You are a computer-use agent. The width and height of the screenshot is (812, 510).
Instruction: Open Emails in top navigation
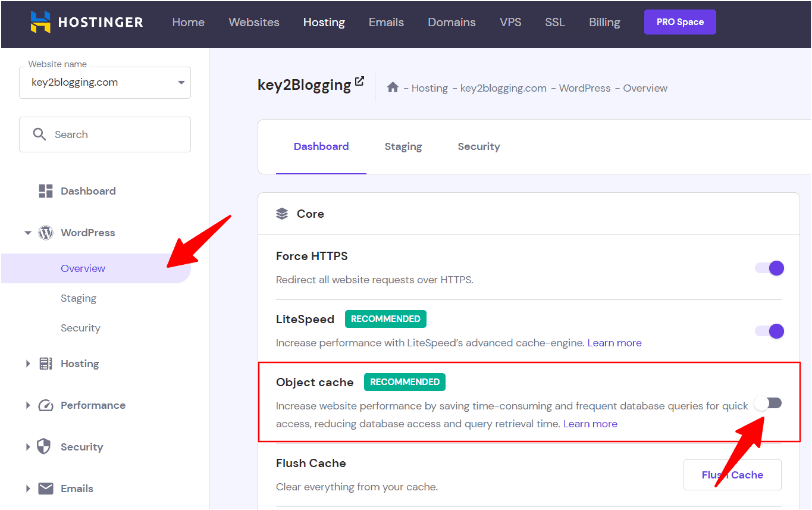click(386, 22)
